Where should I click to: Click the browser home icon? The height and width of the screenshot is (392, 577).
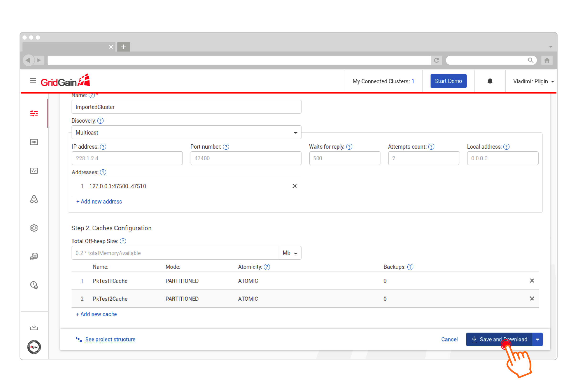pyautogui.click(x=547, y=60)
